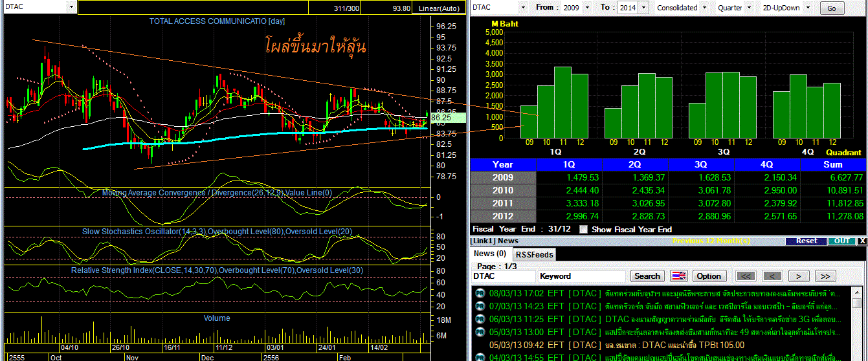Expand the Consolidated statement type dropdown
The width and height of the screenshot is (868, 361).
point(704,8)
